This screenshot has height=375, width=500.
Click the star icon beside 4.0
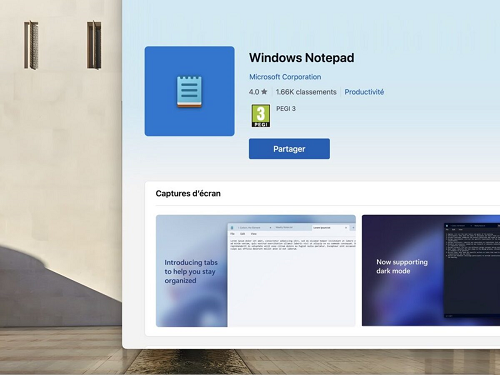coord(264,92)
